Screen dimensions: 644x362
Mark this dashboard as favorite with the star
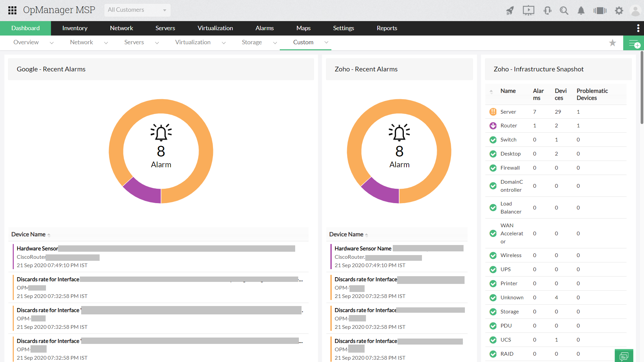pyautogui.click(x=613, y=43)
